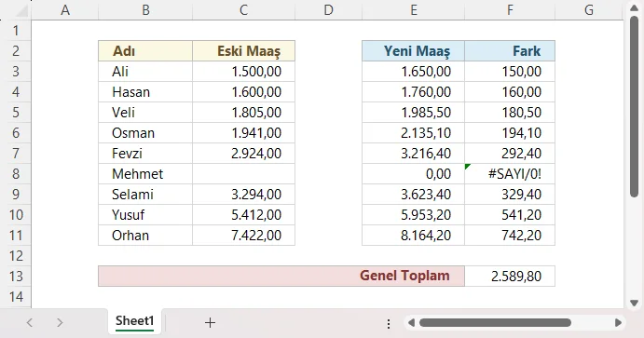The image size is (644, 338).
Task: Switch to the Sheet1 tab
Action: point(135,320)
